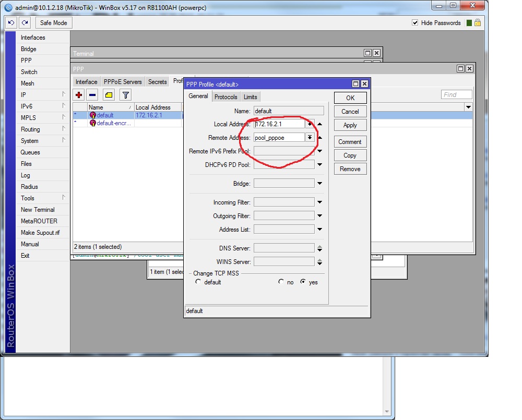Image resolution: width=522 pixels, height=420 pixels.
Task: Open MetaROUTER from the sidebar
Action: point(43,221)
